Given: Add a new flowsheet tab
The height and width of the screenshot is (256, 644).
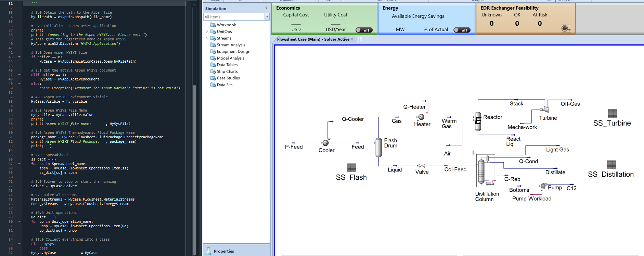Looking at the screenshot, I should pos(360,39).
